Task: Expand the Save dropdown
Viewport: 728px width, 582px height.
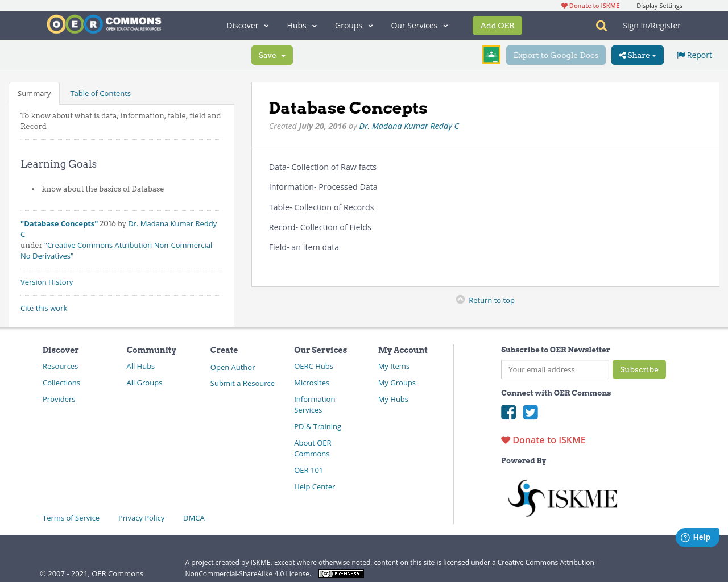Action: 271,55
